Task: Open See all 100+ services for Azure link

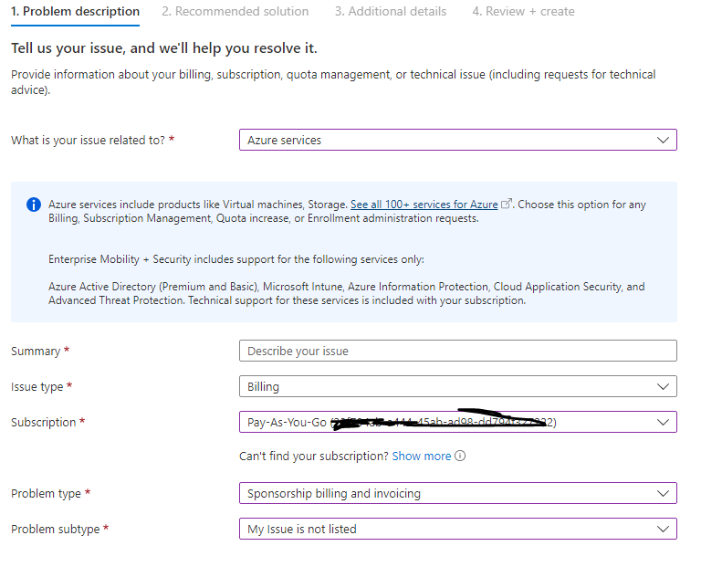Action: (x=424, y=205)
